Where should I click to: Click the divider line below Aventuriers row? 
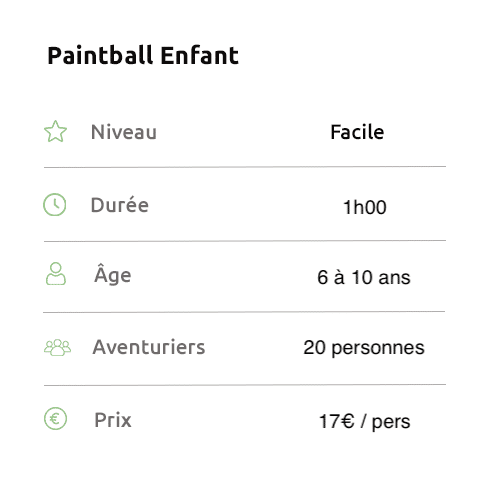[245, 385]
